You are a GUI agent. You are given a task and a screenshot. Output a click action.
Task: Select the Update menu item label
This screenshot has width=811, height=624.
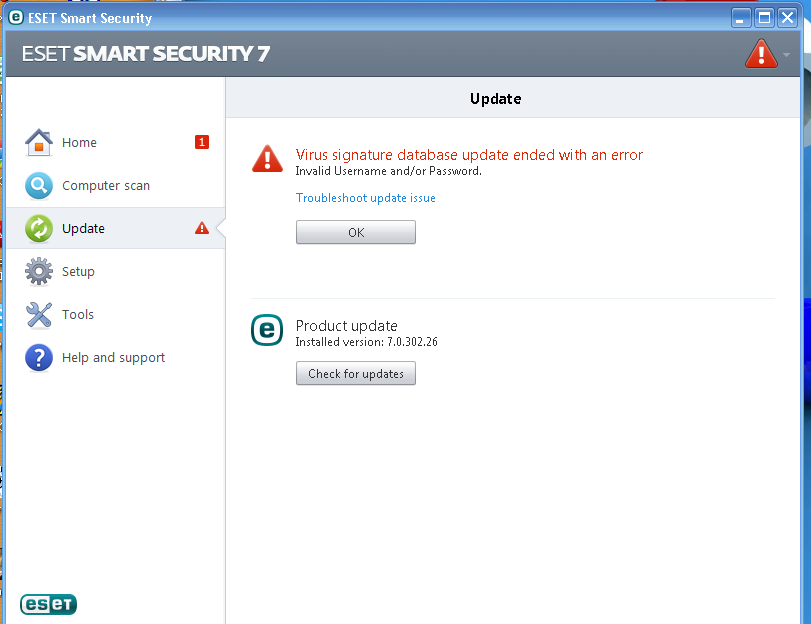tap(83, 228)
